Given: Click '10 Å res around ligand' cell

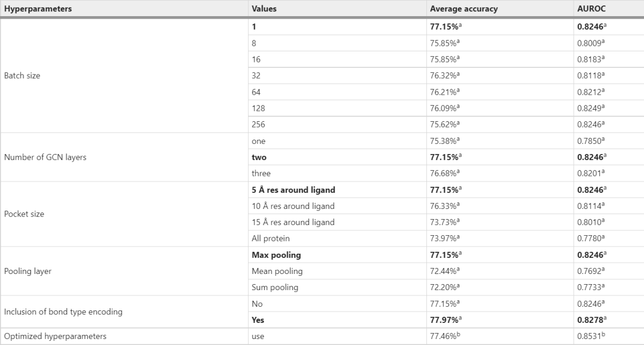Looking at the screenshot, I should coord(293,206).
